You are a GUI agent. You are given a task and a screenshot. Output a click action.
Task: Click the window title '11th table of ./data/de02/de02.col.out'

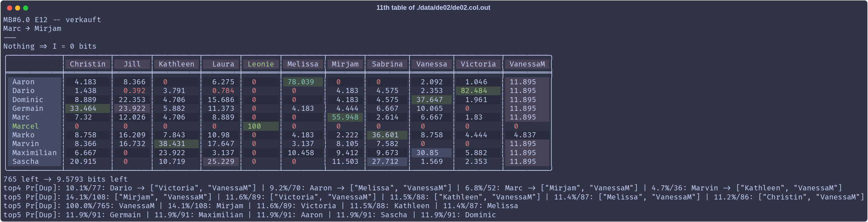pyautogui.click(x=433, y=8)
